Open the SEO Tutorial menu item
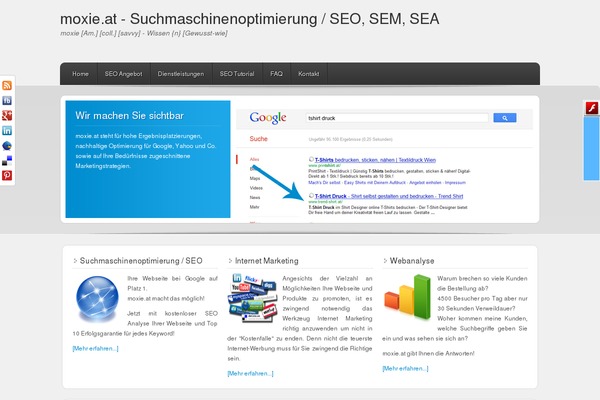This screenshot has height=400, width=600. (237, 74)
